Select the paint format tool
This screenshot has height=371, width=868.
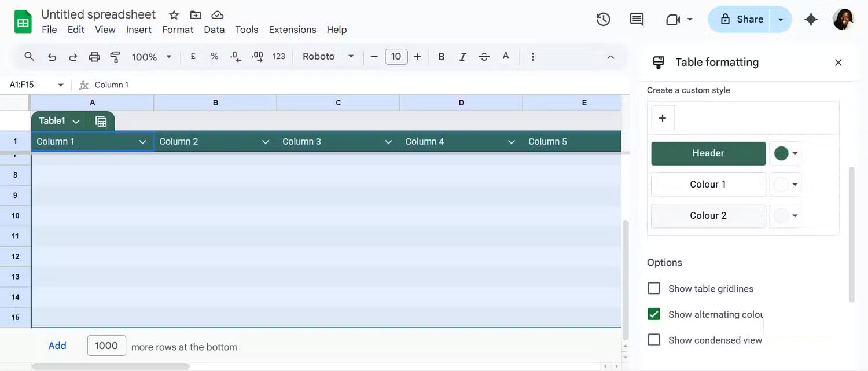click(115, 56)
